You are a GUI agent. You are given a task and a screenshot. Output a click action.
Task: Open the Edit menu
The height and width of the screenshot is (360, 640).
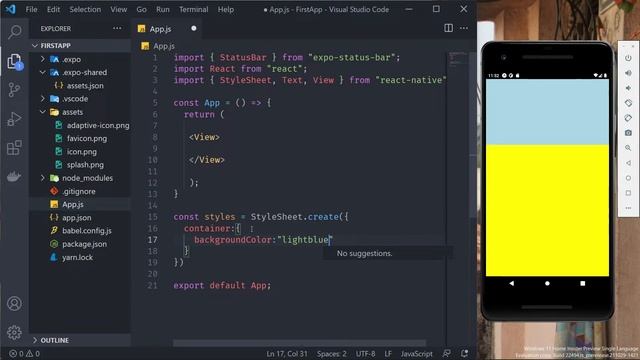click(53, 9)
